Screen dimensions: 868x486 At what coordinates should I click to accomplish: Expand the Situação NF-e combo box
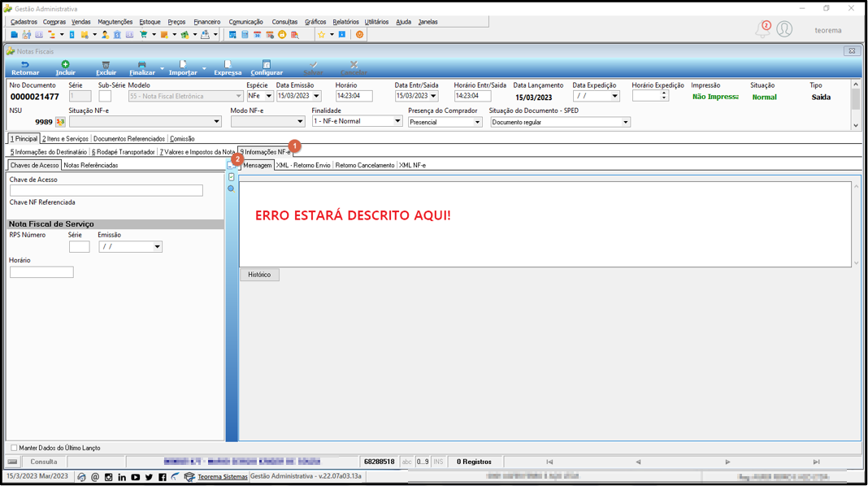click(x=216, y=121)
